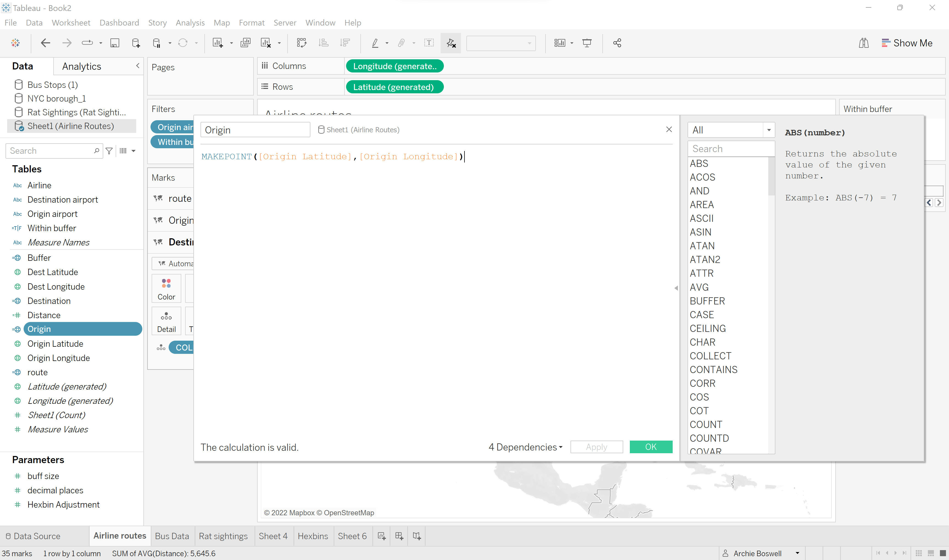This screenshot has height=560, width=949.
Task: Click the Presentation mode icon
Action: pyautogui.click(x=587, y=43)
